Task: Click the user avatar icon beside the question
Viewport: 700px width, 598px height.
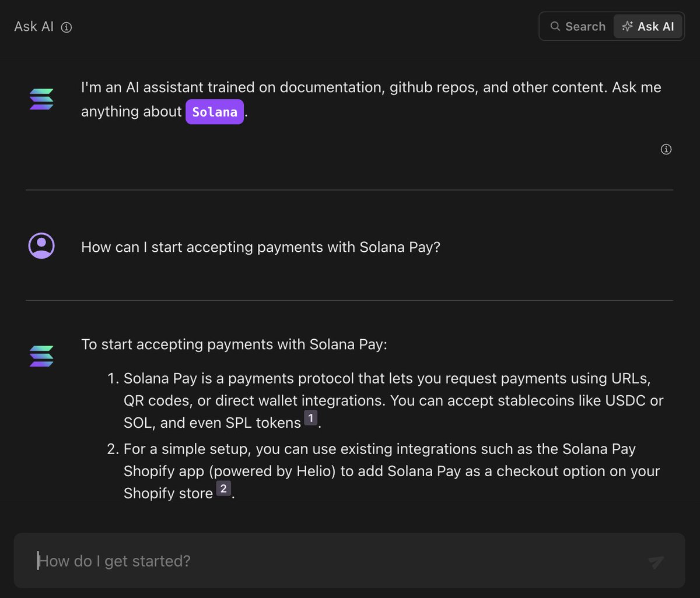Action: coord(41,246)
